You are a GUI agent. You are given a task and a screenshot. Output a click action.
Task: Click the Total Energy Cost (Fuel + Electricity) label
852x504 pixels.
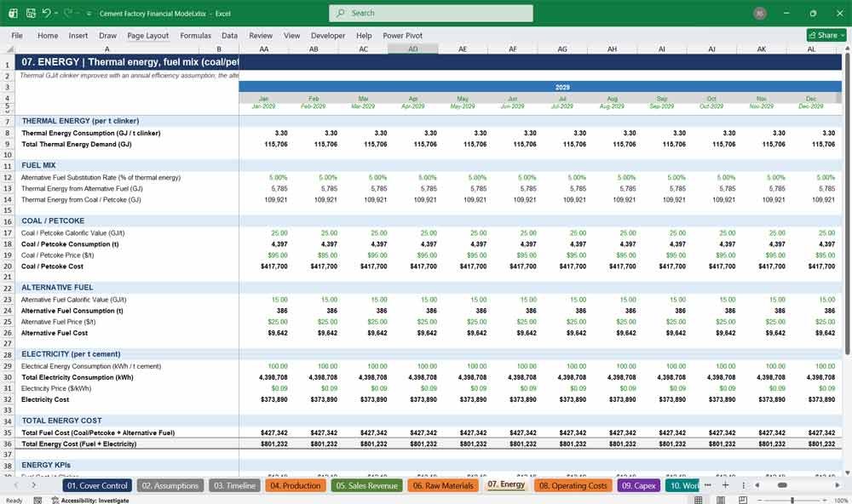pyautogui.click(x=79, y=444)
